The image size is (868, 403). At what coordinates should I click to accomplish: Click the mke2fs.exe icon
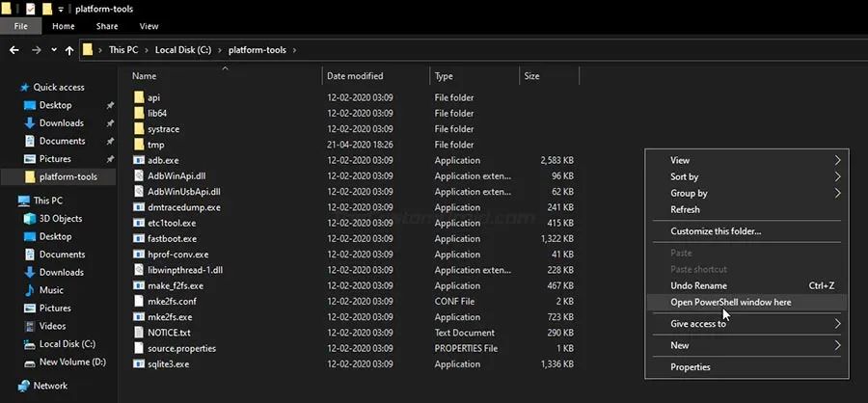(138, 317)
